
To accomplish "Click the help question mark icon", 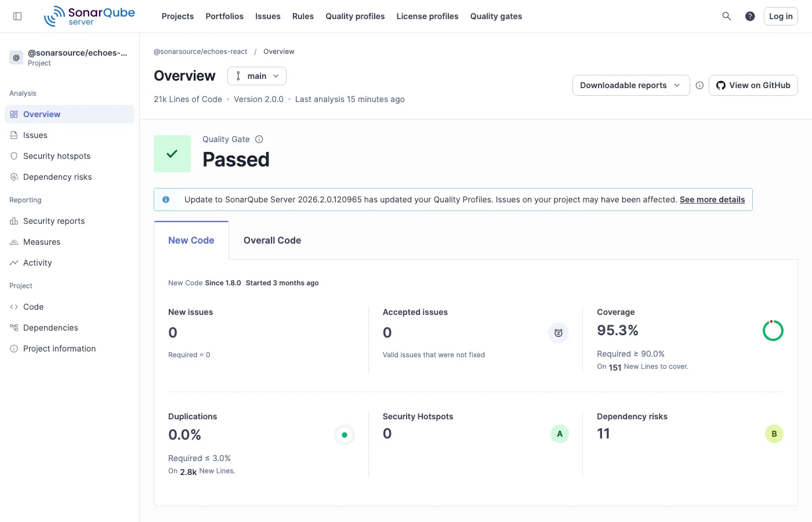I will click(750, 16).
